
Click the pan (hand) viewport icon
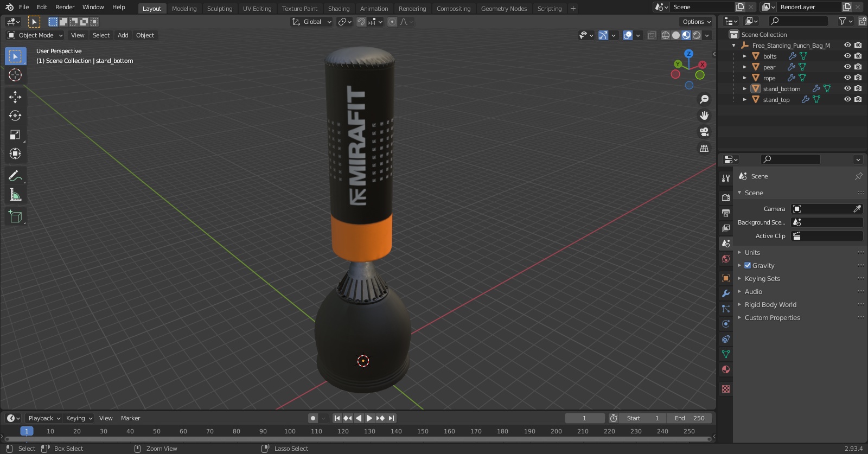(x=704, y=116)
